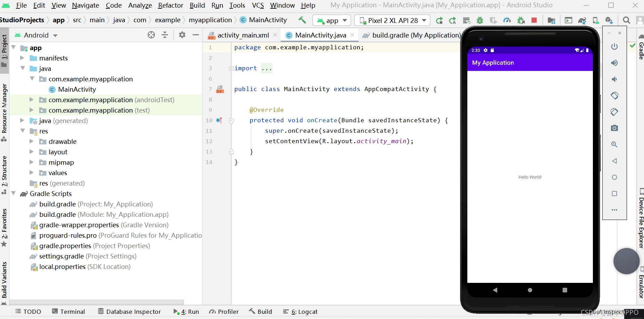Click the emulator power button
This screenshot has width=644, height=319.
[614, 47]
